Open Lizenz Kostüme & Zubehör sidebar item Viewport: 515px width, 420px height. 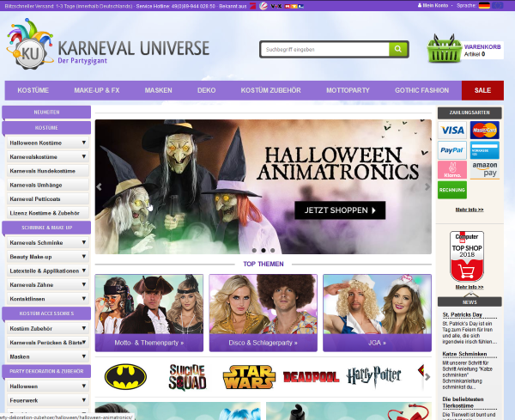[48, 213]
